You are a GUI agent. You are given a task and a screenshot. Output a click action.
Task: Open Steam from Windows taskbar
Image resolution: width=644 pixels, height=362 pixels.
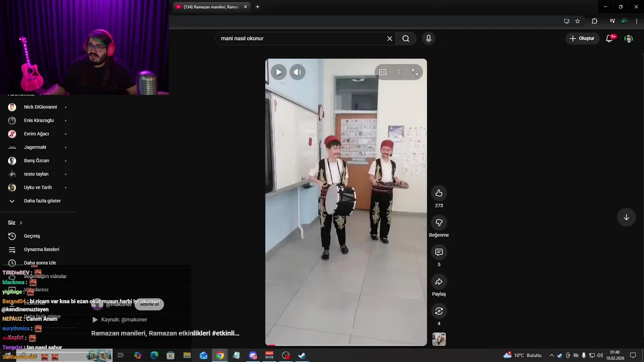(302, 355)
